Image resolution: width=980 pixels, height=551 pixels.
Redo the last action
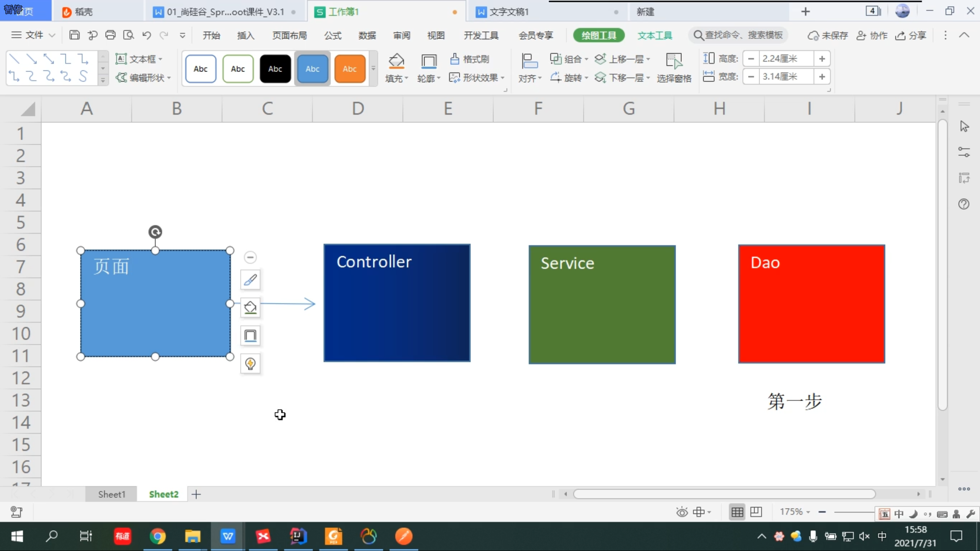pyautogui.click(x=164, y=35)
